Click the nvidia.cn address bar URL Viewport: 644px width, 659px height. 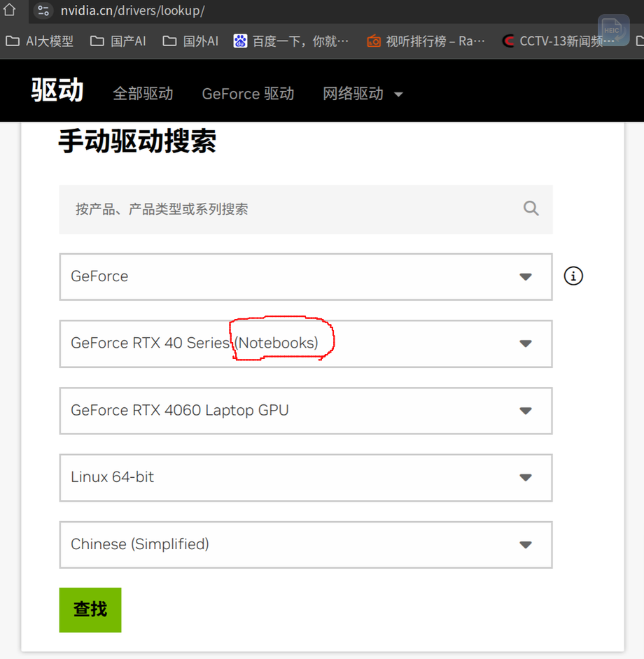point(132,10)
